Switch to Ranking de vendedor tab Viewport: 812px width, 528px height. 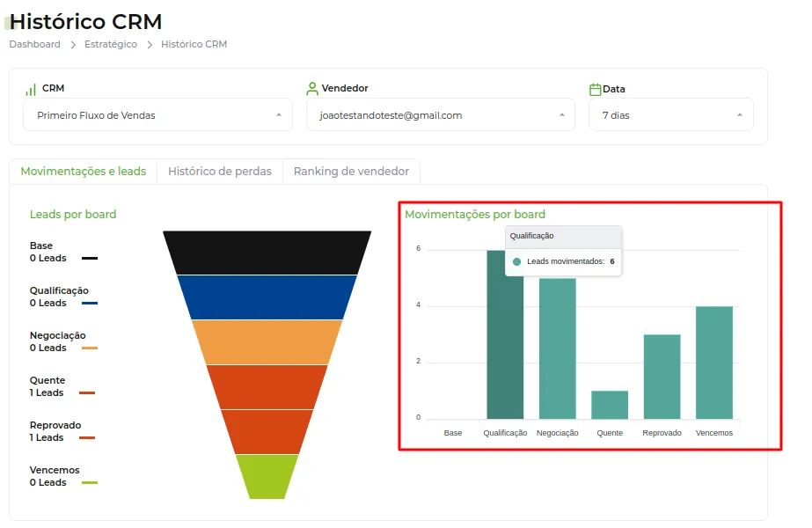click(351, 172)
